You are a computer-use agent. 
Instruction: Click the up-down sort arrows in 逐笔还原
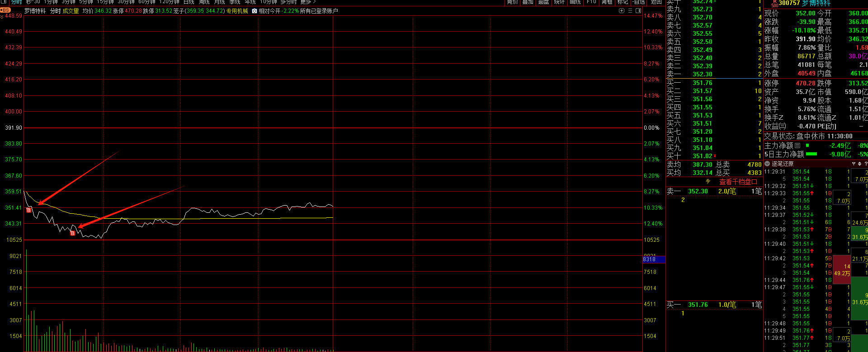pos(859,164)
